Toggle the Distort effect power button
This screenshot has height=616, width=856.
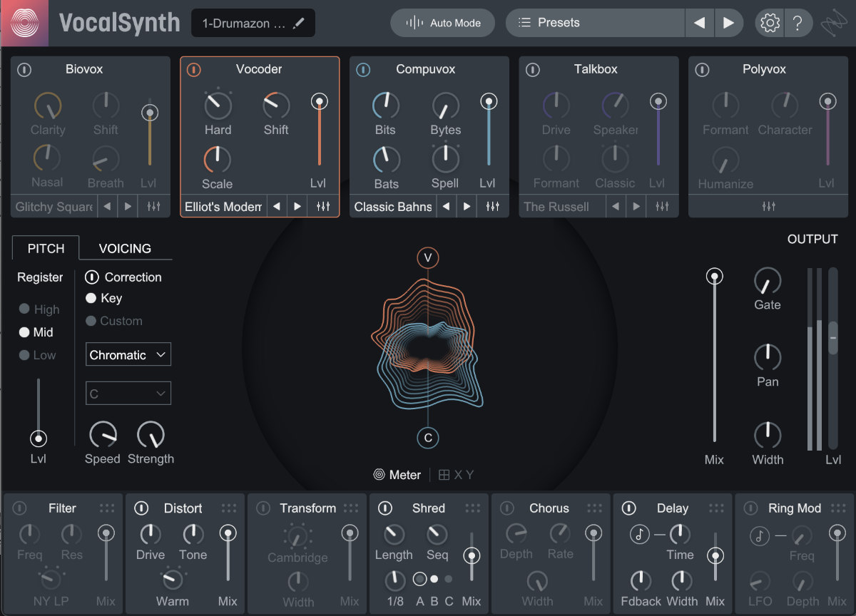(x=141, y=508)
